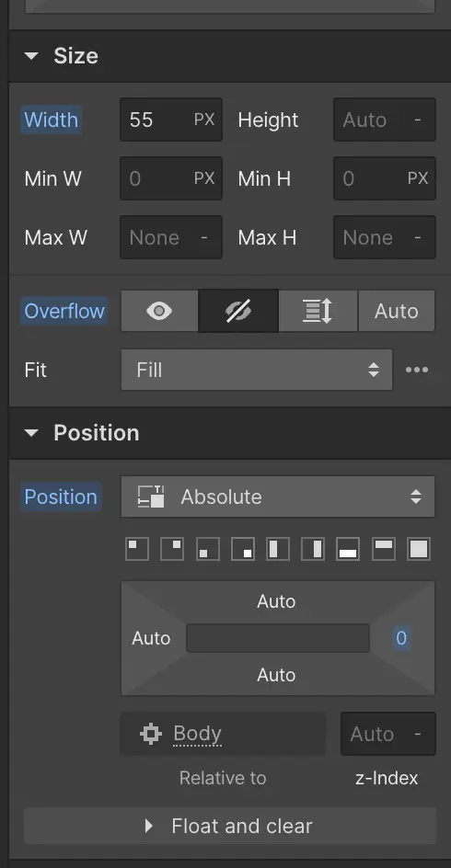The height and width of the screenshot is (868, 451).
Task: Open the Position dropdown showing Absolute
Action: tap(278, 497)
